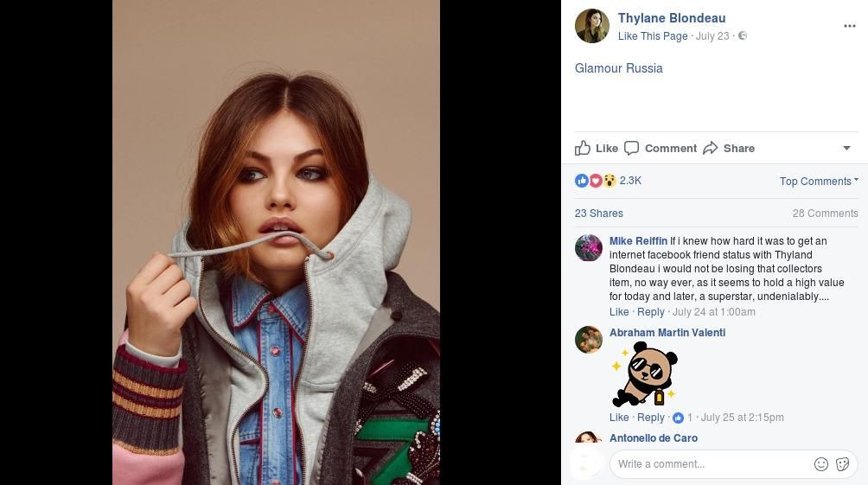
Task: Click Like This Page link
Action: [653, 36]
